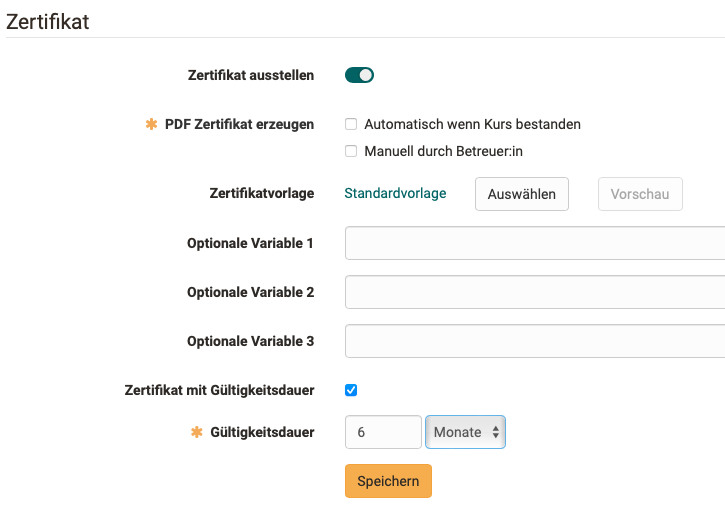Click the mandatory asterisk beside Gültigkeitsdauer

click(x=197, y=432)
